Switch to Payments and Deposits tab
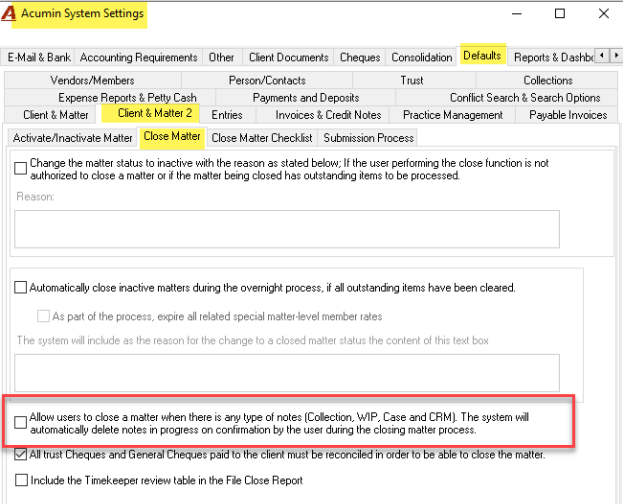 click(x=306, y=97)
